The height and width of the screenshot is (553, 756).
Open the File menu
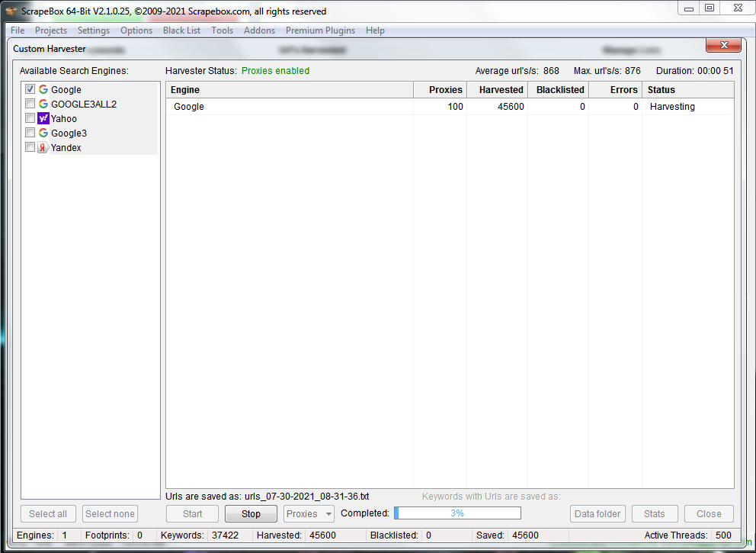click(18, 31)
